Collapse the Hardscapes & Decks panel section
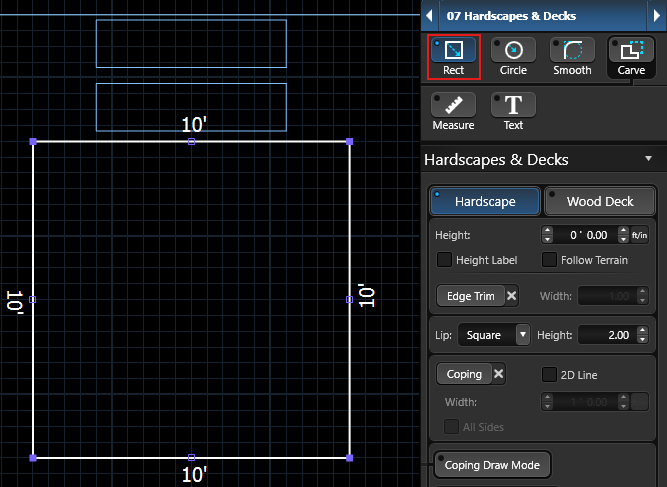Viewport: 667px width, 487px height. tap(649, 159)
